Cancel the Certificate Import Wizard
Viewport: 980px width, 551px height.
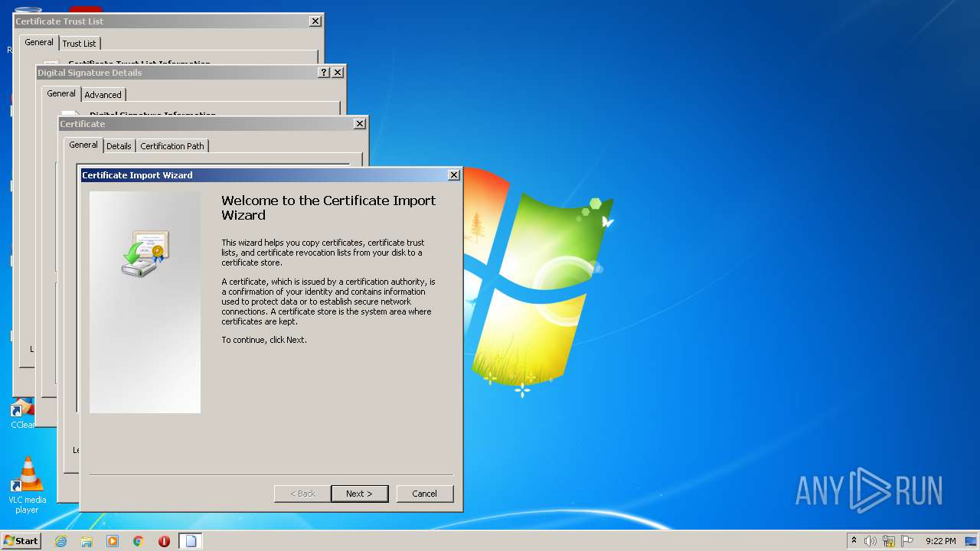point(424,494)
